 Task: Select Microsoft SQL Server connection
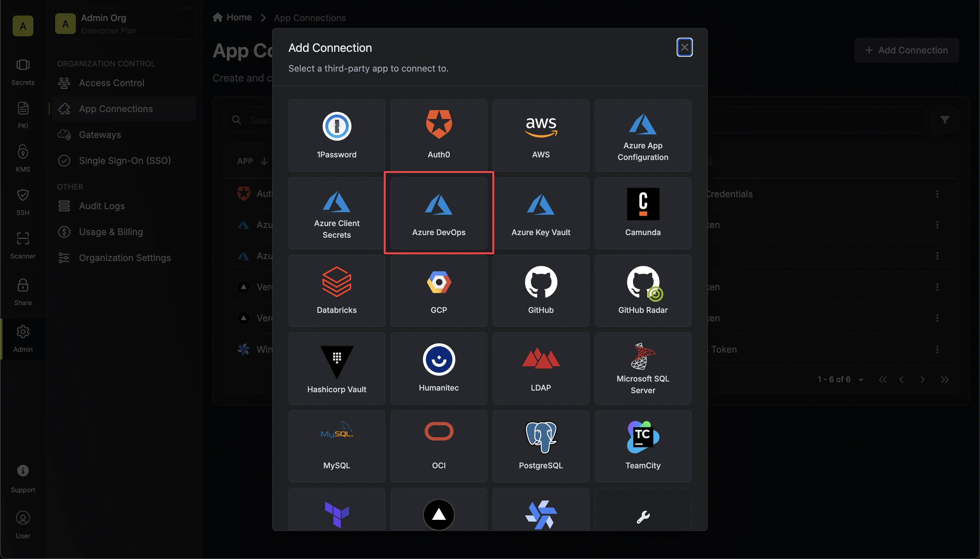tap(643, 369)
